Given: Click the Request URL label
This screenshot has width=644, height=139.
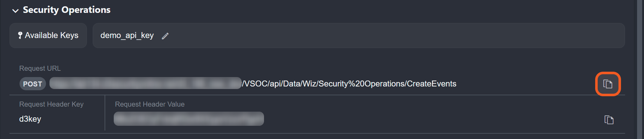Looking at the screenshot, I should (x=40, y=68).
